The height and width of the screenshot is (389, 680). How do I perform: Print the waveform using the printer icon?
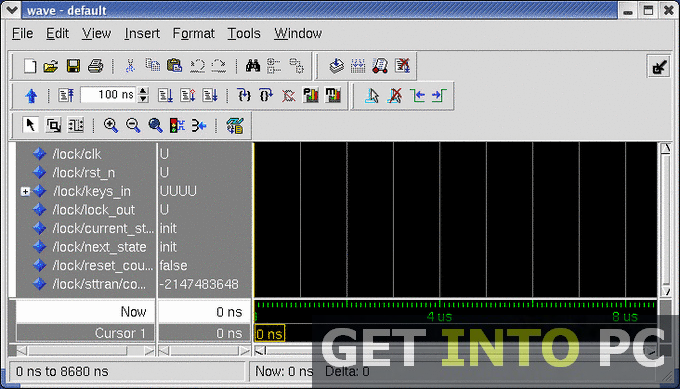[95, 66]
